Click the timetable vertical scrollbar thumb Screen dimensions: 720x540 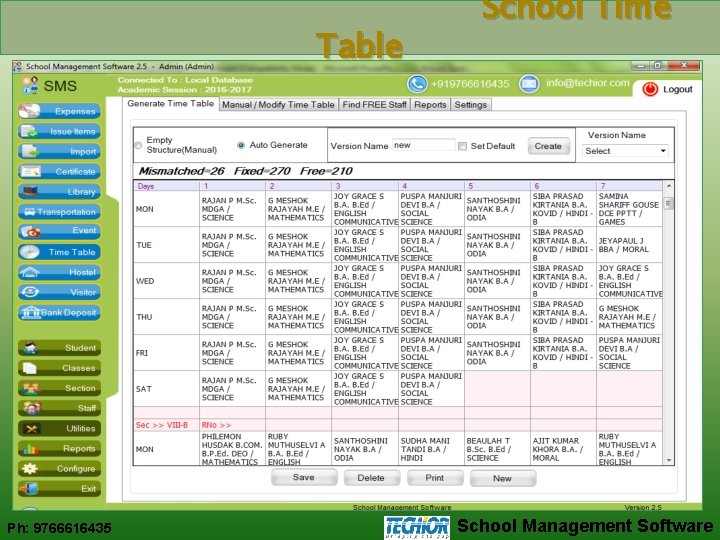[669, 203]
